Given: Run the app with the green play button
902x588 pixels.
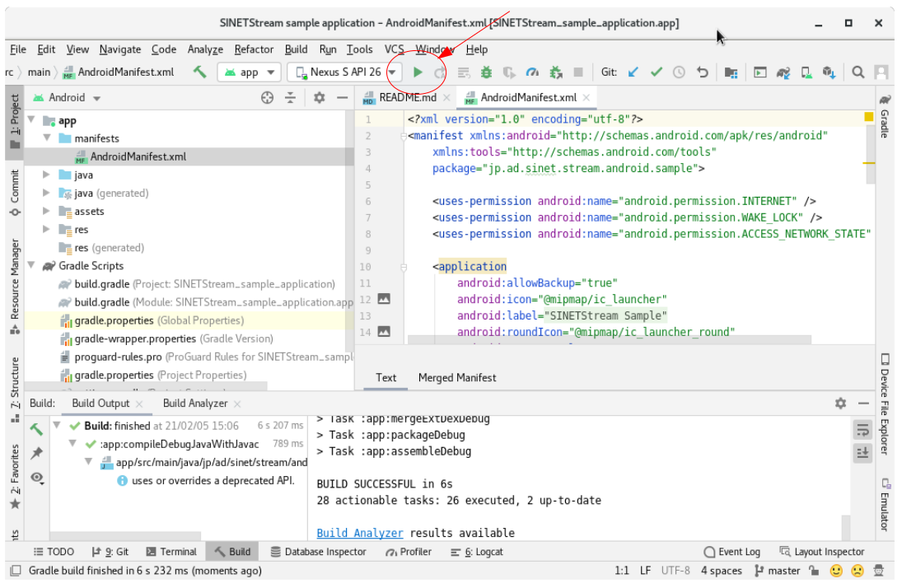Looking at the screenshot, I should click(x=418, y=72).
